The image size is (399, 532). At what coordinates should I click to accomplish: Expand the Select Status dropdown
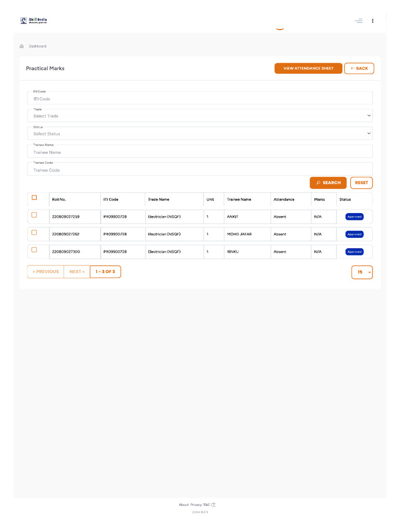click(200, 134)
